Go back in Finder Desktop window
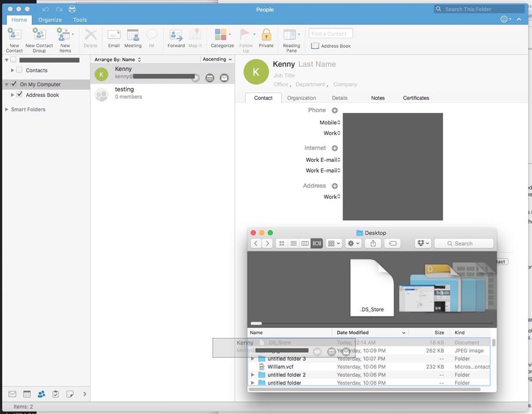Image resolution: width=532 pixels, height=414 pixels. coord(256,243)
